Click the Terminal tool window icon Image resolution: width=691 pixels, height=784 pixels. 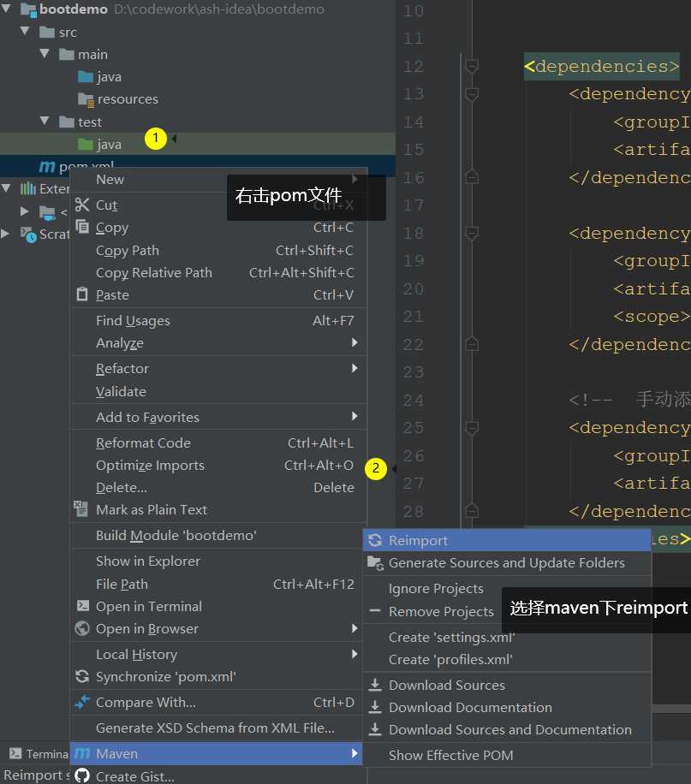[x=15, y=753]
